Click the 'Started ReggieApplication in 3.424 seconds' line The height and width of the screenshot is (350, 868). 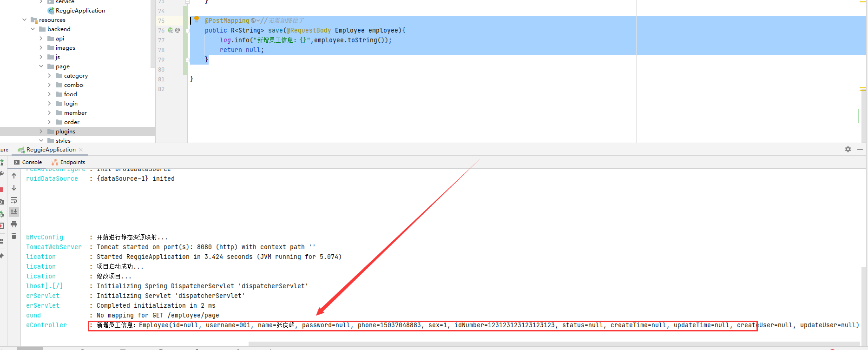pyautogui.click(x=219, y=257)
